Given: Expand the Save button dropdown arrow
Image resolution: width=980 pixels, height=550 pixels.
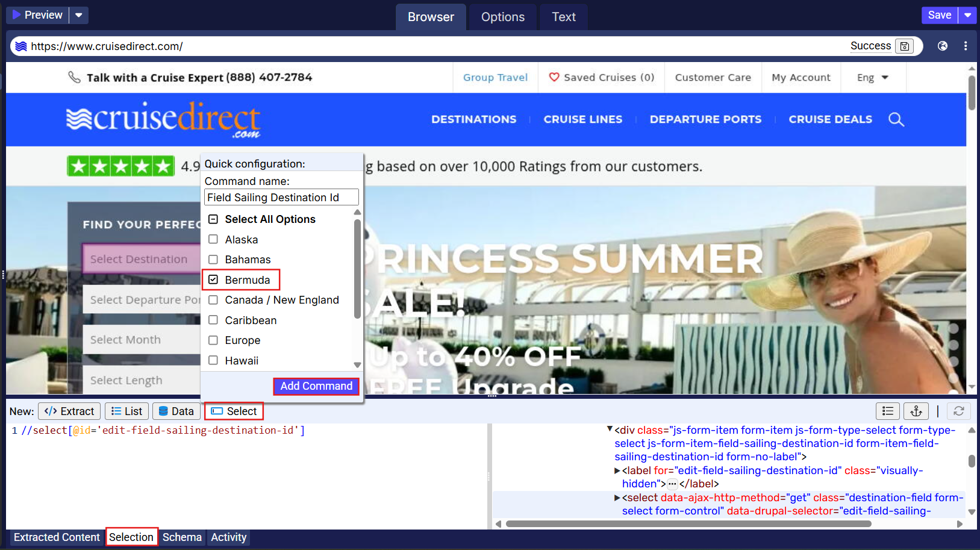Looking at the screenshot, I should tap(967, 15).
